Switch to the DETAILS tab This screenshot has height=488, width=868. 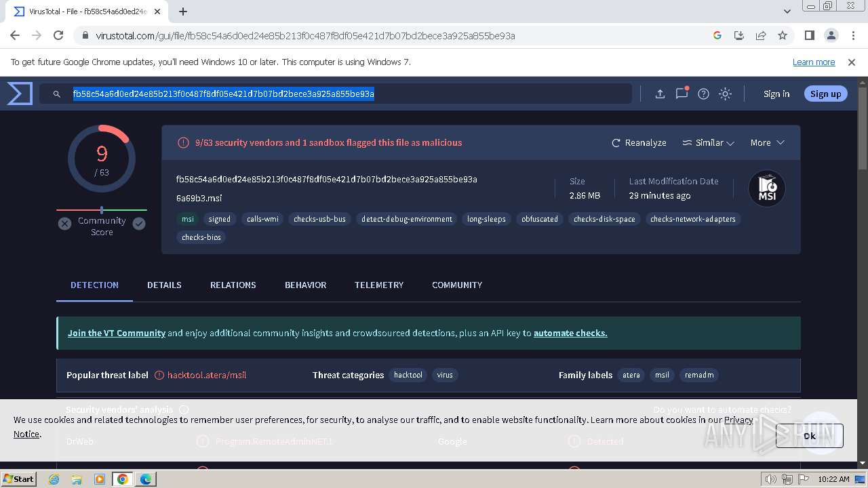pos(164,285)
